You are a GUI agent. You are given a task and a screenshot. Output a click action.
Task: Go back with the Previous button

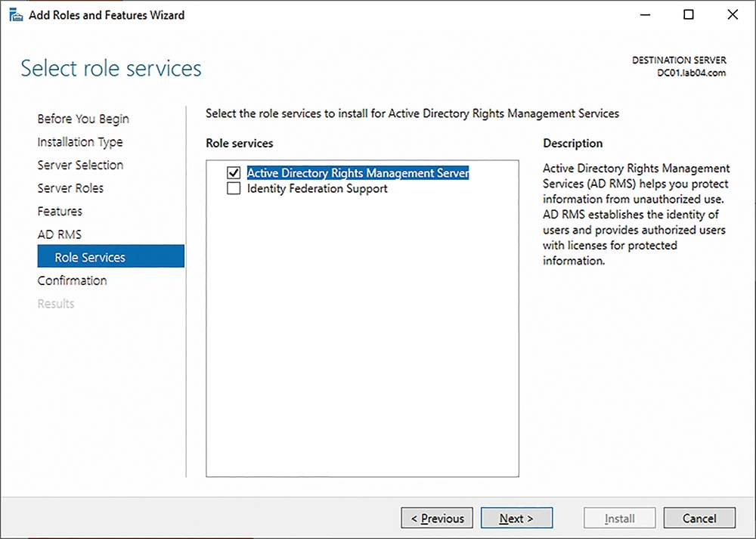437,519
